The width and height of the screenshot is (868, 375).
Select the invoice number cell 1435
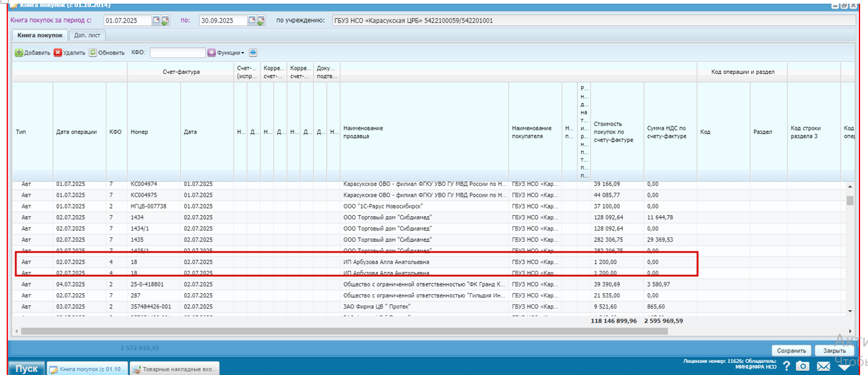click(154, 239)
